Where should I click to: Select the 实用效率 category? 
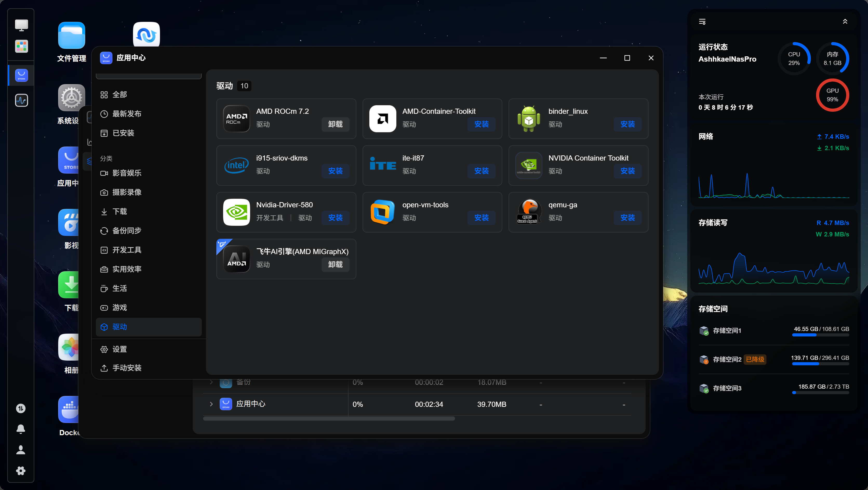149,269
